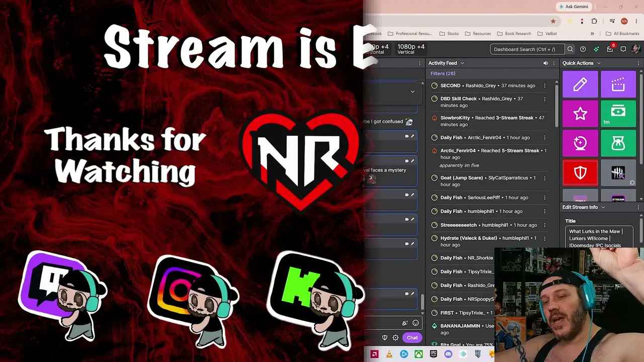Click the magenta star quick action
This screenshot has width=644, height=362.
coord(580,114)
